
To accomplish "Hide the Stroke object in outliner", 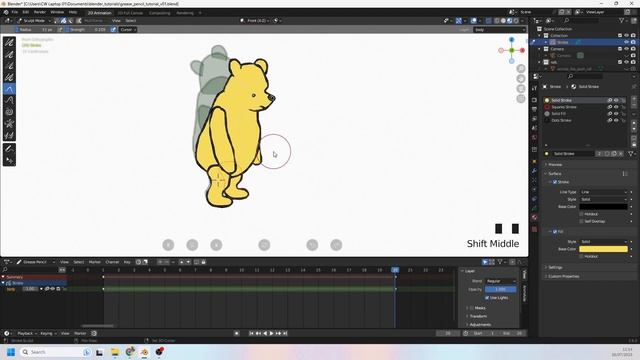I will point(627,42).
